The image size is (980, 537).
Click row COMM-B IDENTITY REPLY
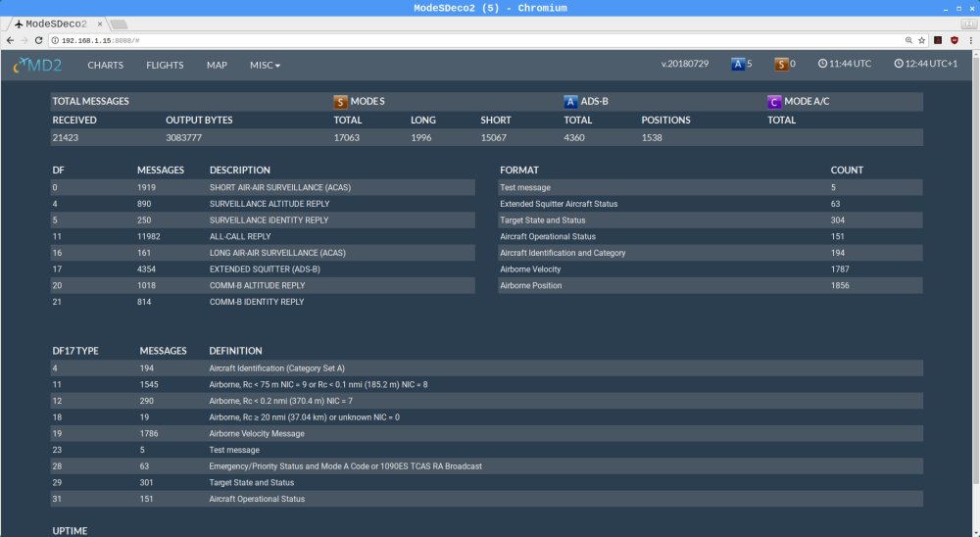[263, 301]
